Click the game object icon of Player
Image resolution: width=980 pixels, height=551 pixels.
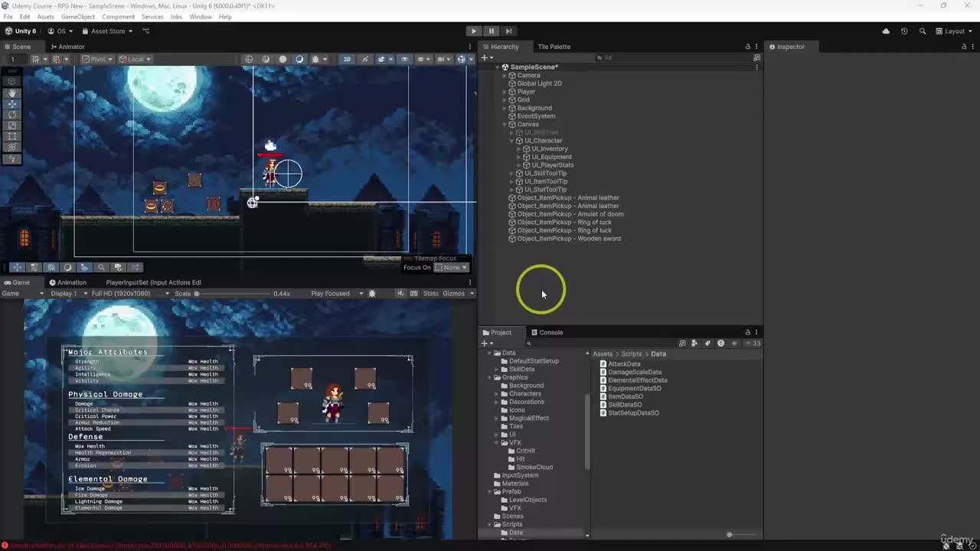tap(512, 92)
